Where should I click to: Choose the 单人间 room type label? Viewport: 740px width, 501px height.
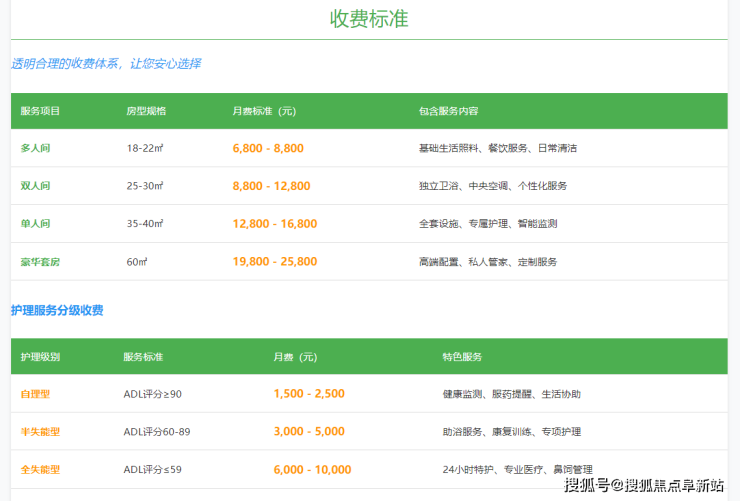[35, 224]
